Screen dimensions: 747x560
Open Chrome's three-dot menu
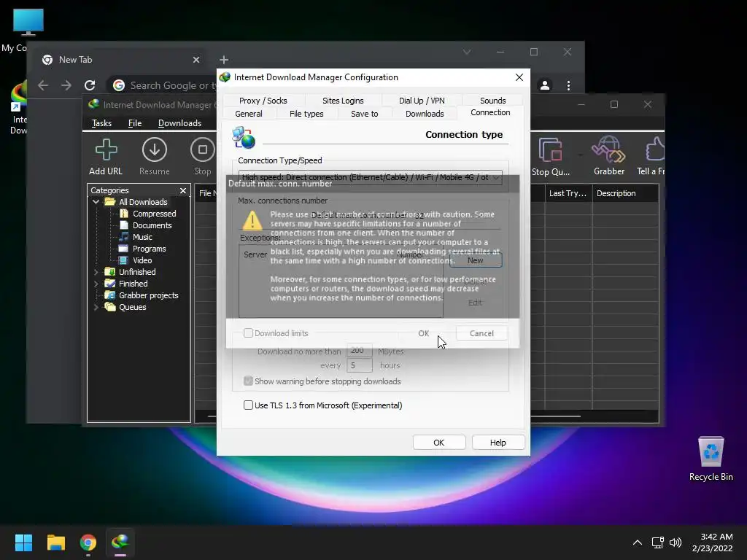click(x=568, y=85)
